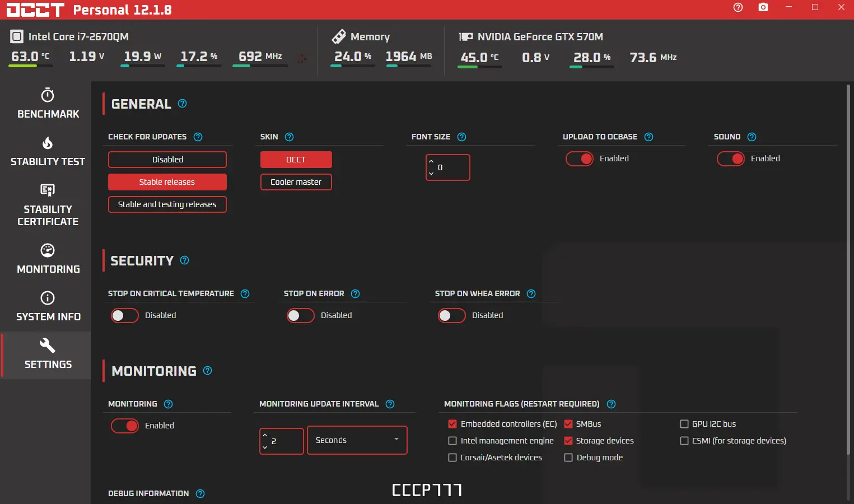Check the GPU I2C bus flag
Viewport: 854px width, 504px height.
(x=684, y=424)
